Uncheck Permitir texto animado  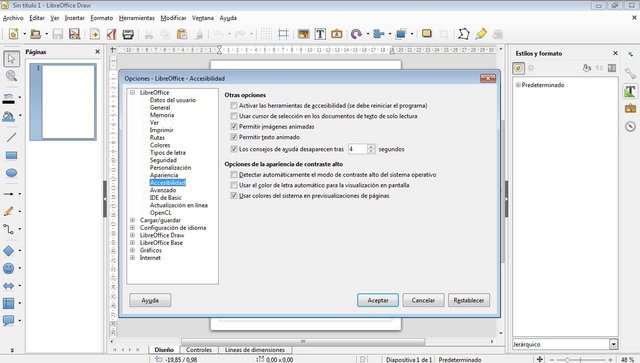234,137
